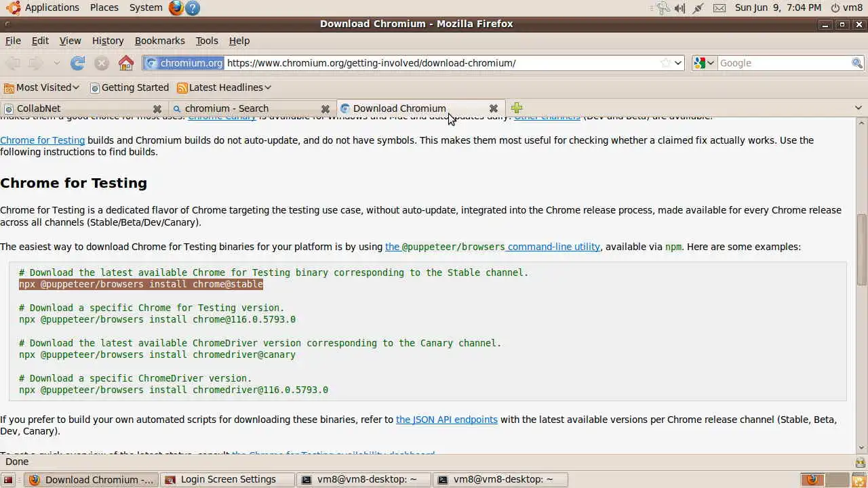Viewport: 868px width, 488px height.
Task: Switch to the second vm8@vm8-desktop terminal window
Action: (x=501, y=480)
